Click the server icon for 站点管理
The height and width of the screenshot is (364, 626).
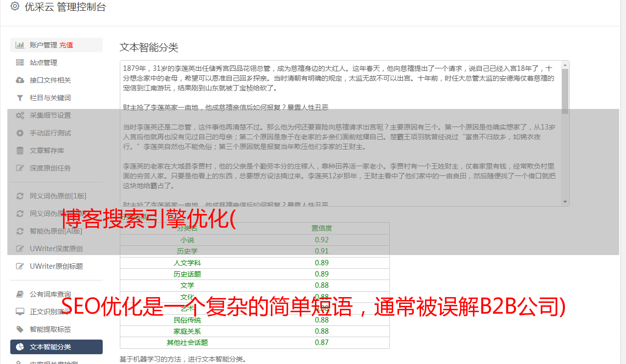click(x=20, y=63)
